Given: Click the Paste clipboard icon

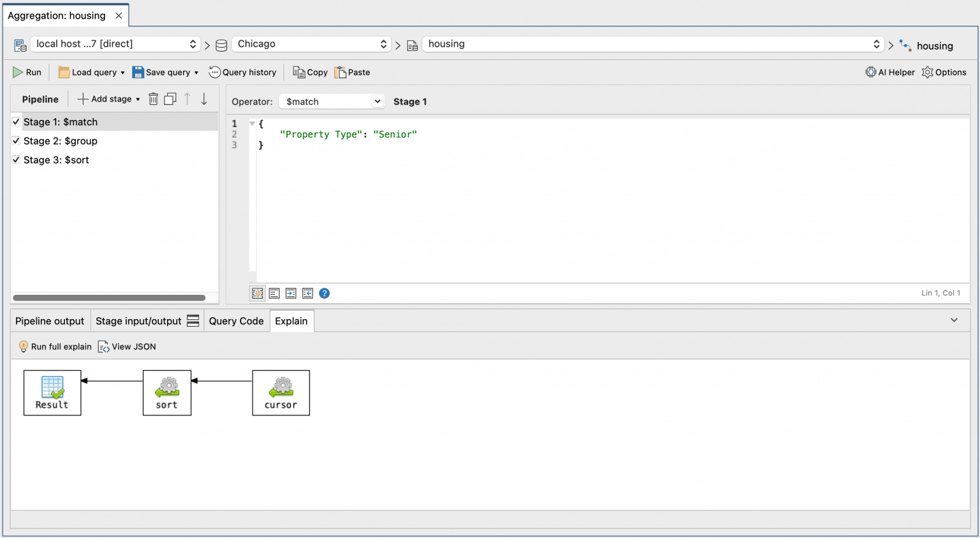Looking at the screenshot, I should pos(341,72).
